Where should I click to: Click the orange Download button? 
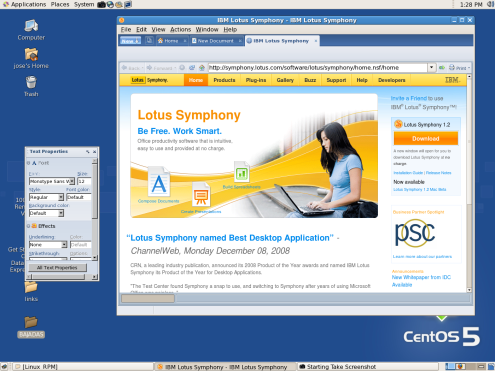coord(426,138)
